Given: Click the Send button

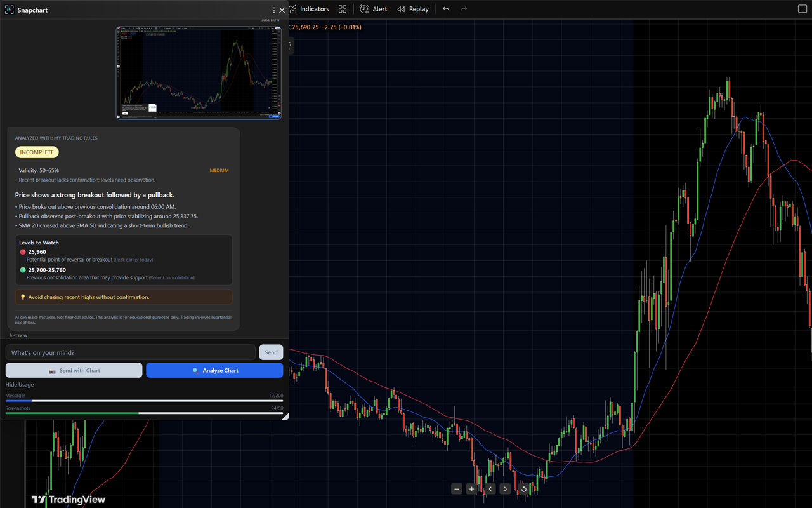Looking at the screenshot, I should tap(271, 352).
